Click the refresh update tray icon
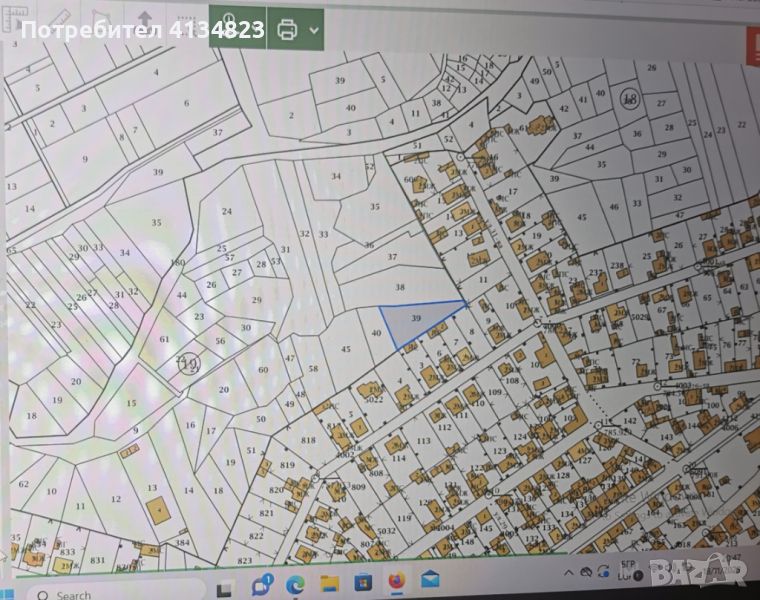 coord(603,571)
